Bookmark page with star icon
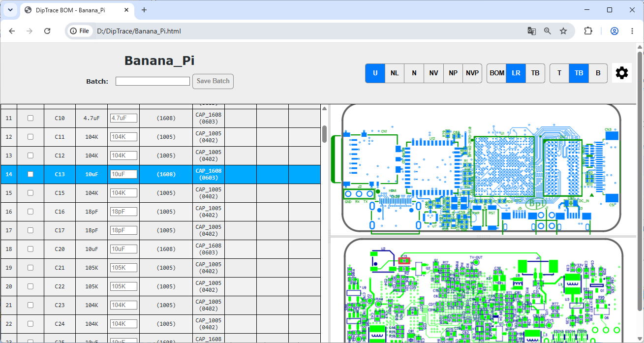644x343 pixels. [x=563, y=31]
